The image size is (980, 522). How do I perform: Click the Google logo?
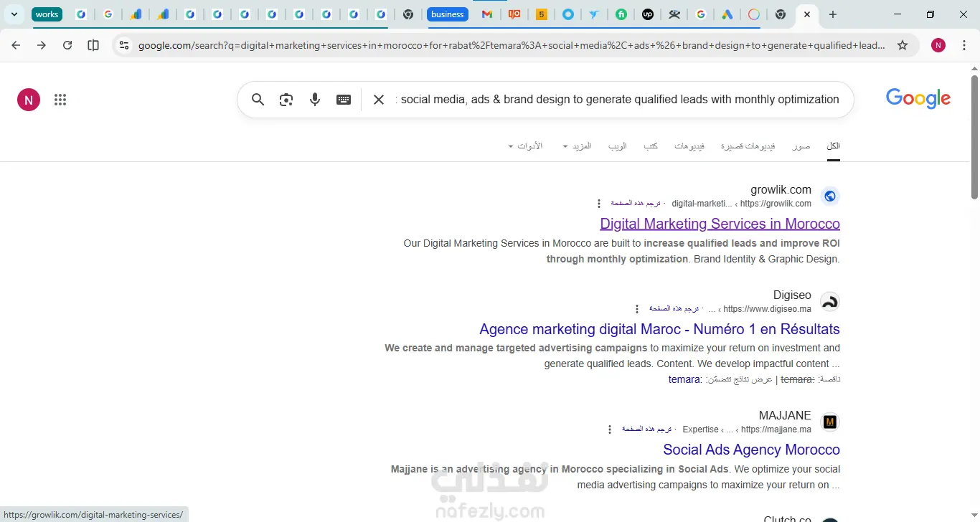918,99
